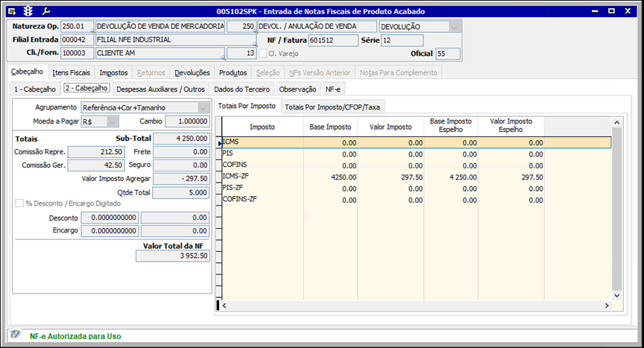Click the Base Imposto column header
This screenshot has width=644, height=348.
pyautogui.click(x=332, y=127)
